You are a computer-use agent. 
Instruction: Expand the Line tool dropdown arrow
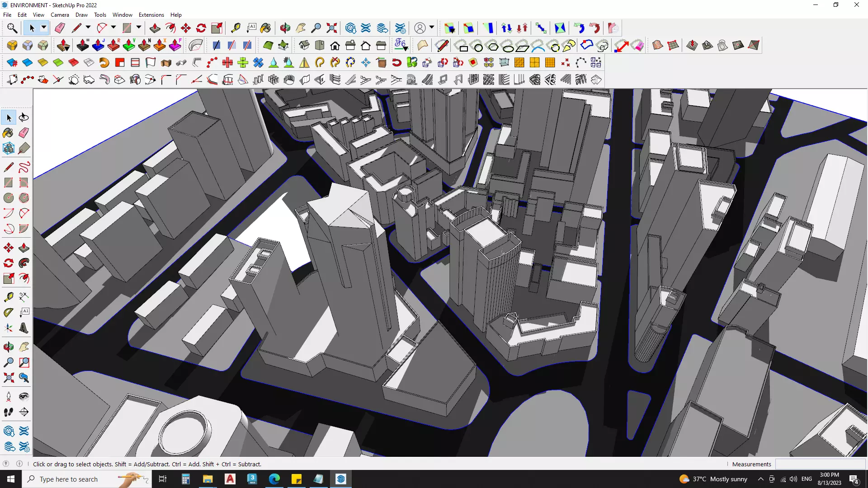click(x=88, y=28)
